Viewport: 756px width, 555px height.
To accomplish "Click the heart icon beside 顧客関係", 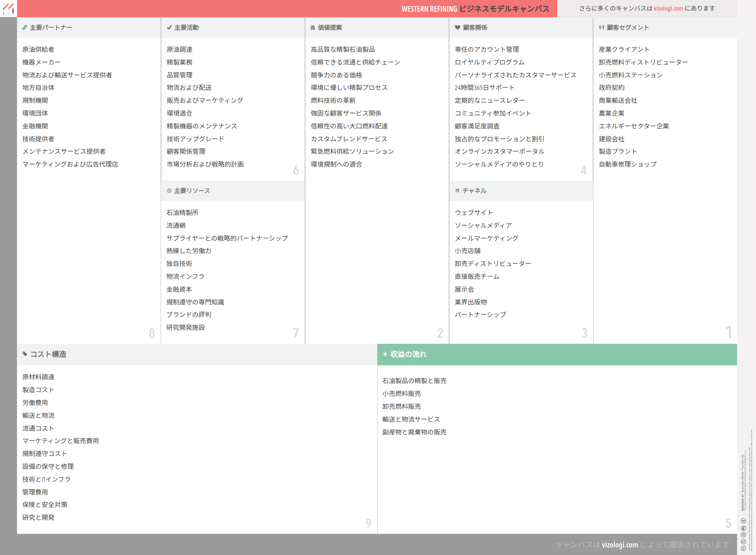I will pyautogui.click(x=457, y=28).
